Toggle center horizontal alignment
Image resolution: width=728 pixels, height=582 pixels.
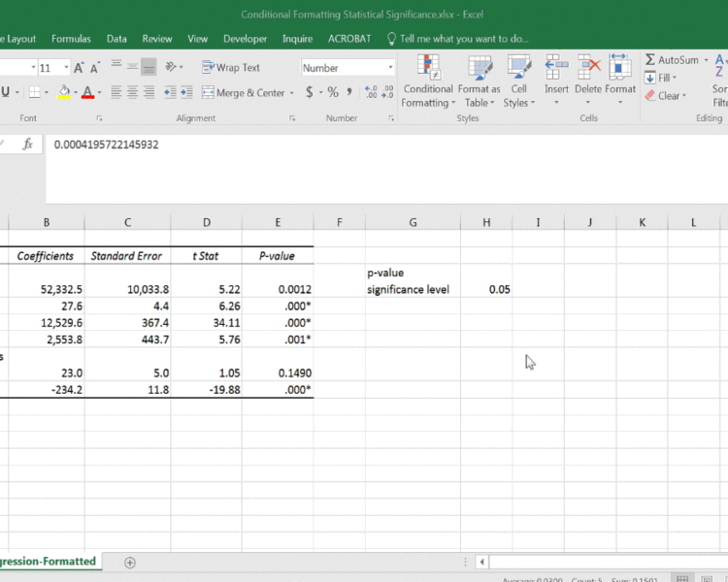(132, 93)
